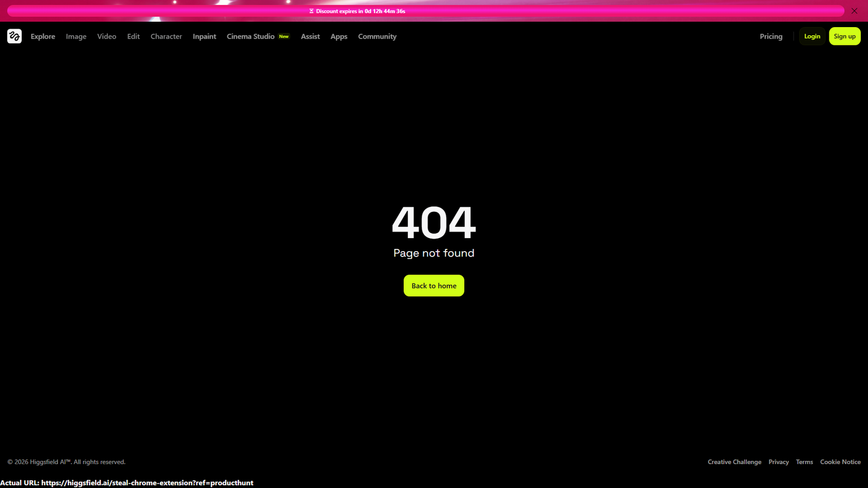Click the hourglass icon in the discount banner

tap(311, 10)
